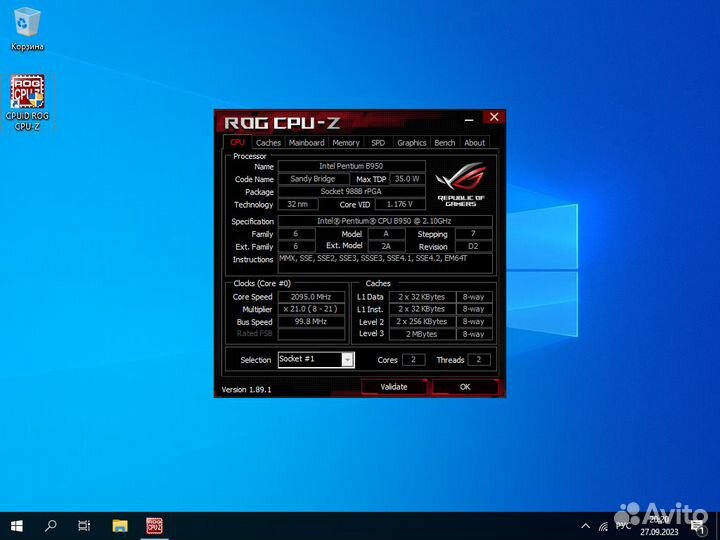720x540 pixels.
Task: Click the 1.176 V Core VID value
Action: pos(399,204)
